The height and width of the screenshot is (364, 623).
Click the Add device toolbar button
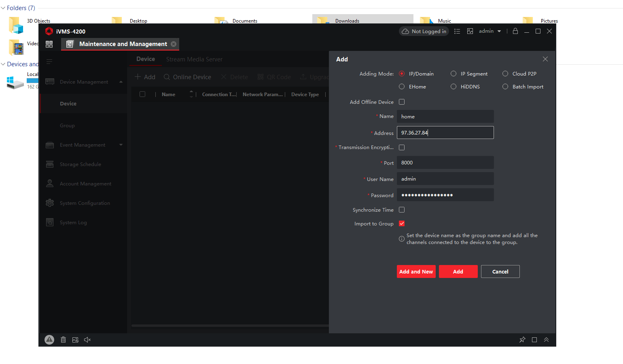tap(145, 77)
